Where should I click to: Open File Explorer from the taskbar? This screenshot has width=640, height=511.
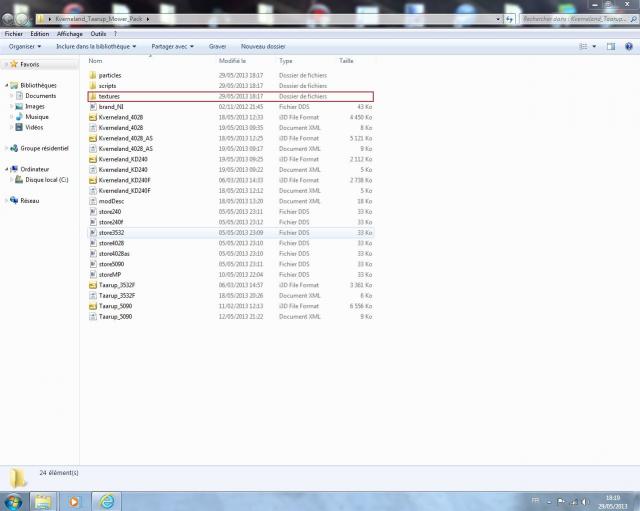click(43, 502)
